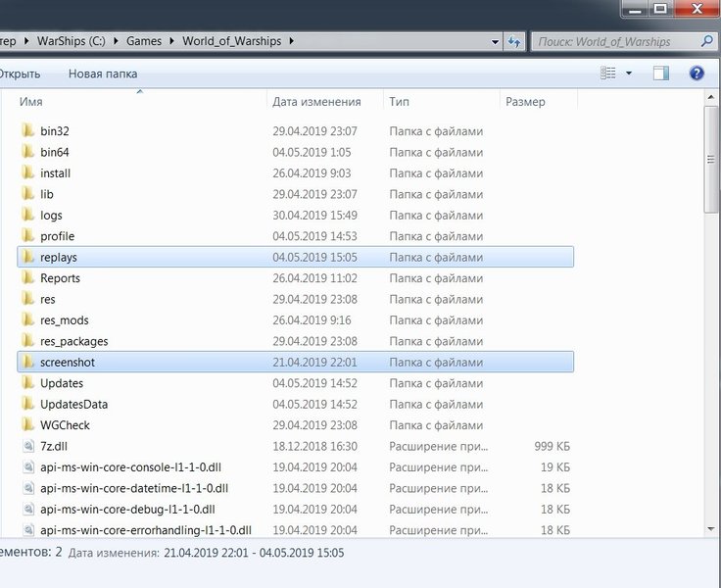Click the res_mods folder icon
This screenshot has height=588, width=721.
pyautogui.click(x=28, y=319)
